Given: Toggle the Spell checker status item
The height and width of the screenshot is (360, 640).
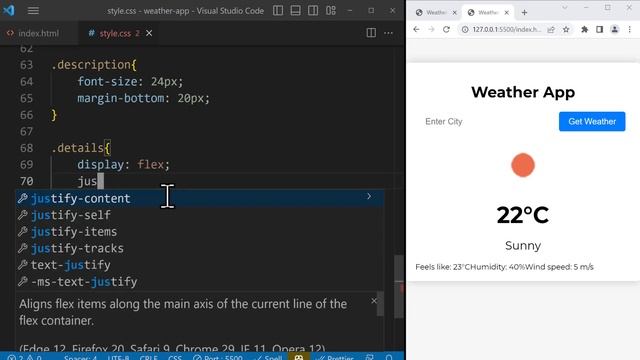Looking at the screenshot, I should click(268, 357).
